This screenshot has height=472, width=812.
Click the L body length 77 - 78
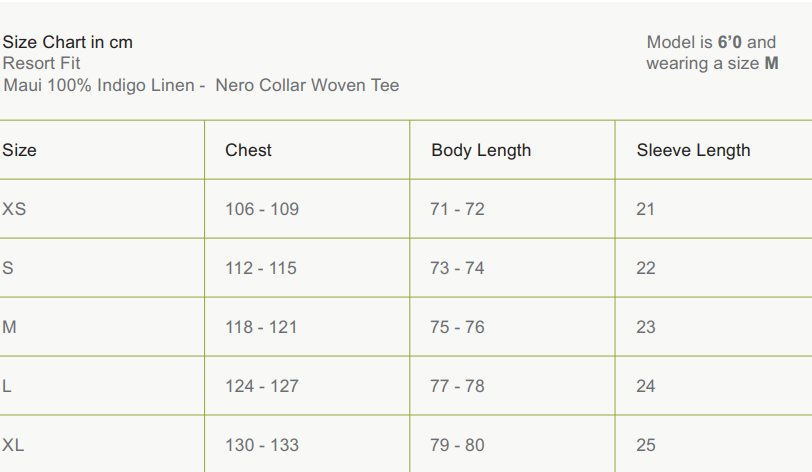(457, 386)
